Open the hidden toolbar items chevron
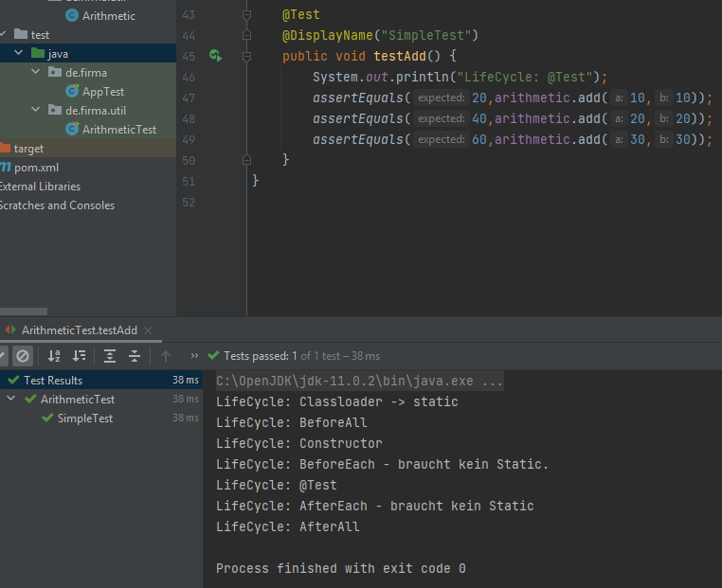The width and height of the screenshot is (722, 588). 194,356
